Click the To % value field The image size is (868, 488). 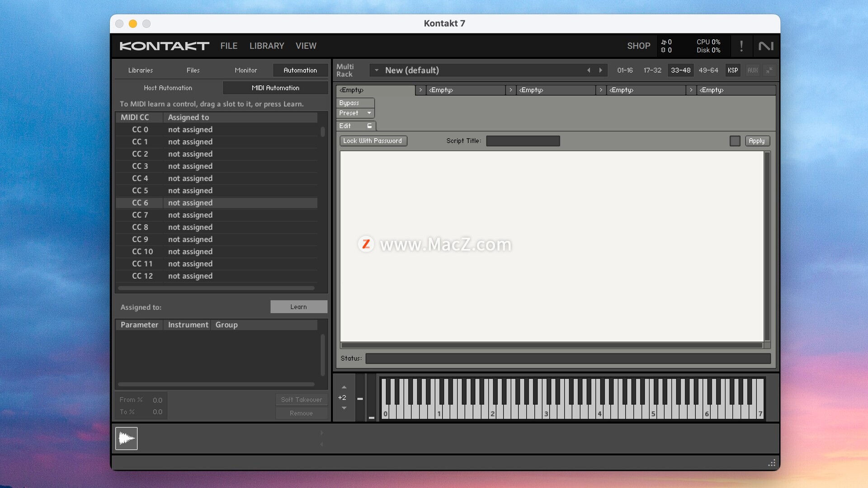point(157,412)
